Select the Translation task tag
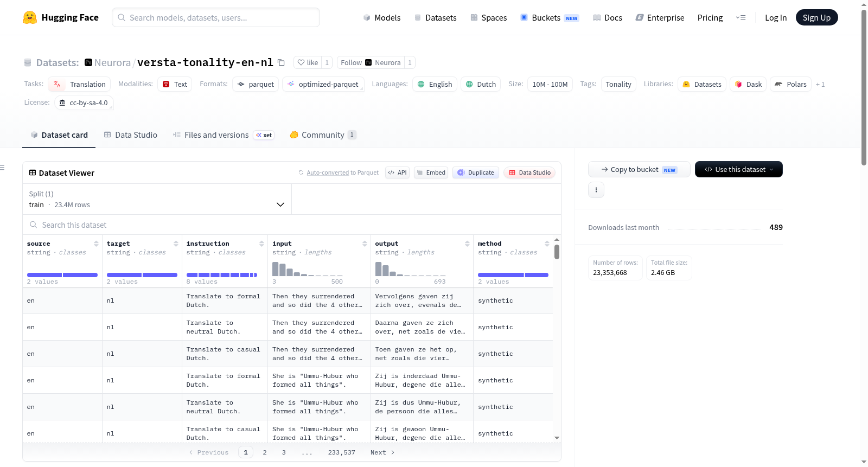 79,84
